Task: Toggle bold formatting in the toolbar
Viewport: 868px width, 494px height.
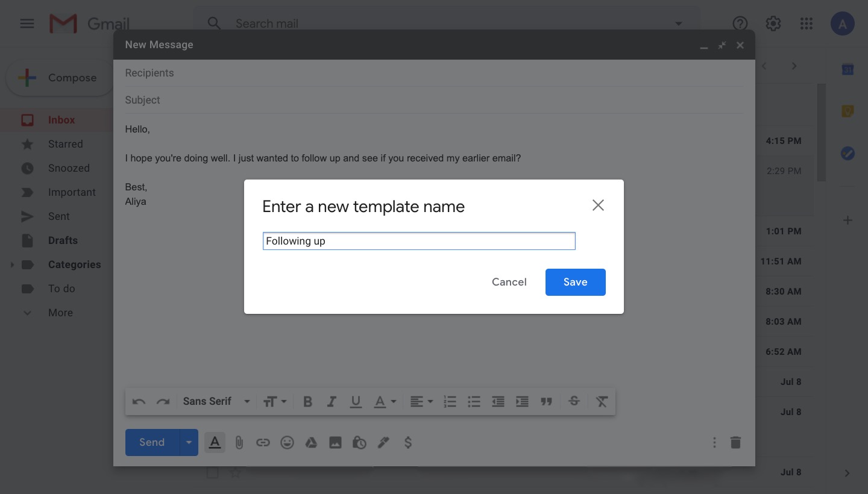Action: tap(307, 402)
